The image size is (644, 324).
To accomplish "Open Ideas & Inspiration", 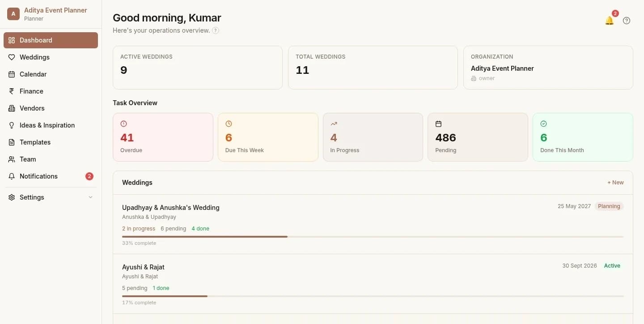I will tap(51, 125).
